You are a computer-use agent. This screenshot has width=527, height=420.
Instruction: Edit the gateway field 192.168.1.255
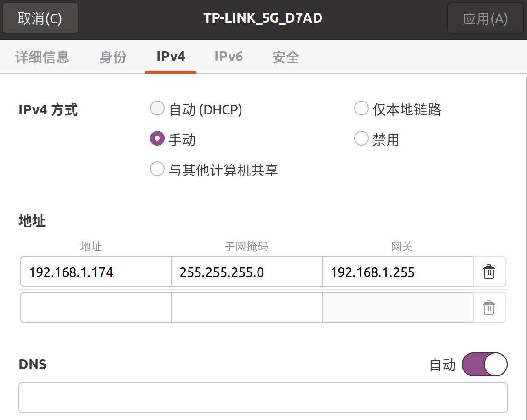click(398, 272)
